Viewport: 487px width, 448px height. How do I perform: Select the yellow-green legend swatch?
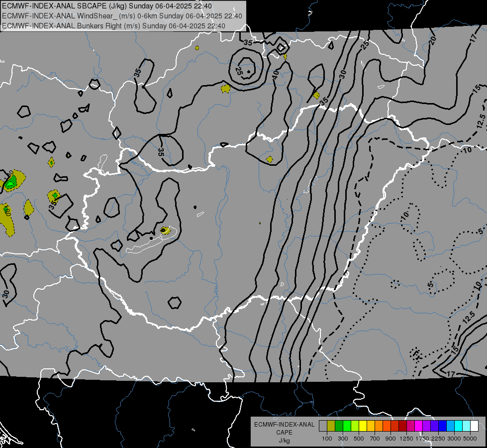[x=355, y=426]
